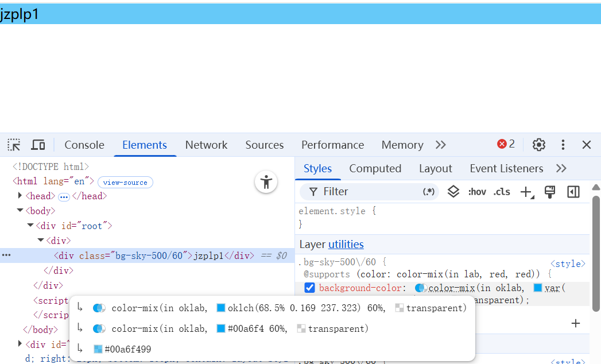This screenshot has width=601, height=364.
Task: Open the view-source link badge
Action: (x=125, y=182)
